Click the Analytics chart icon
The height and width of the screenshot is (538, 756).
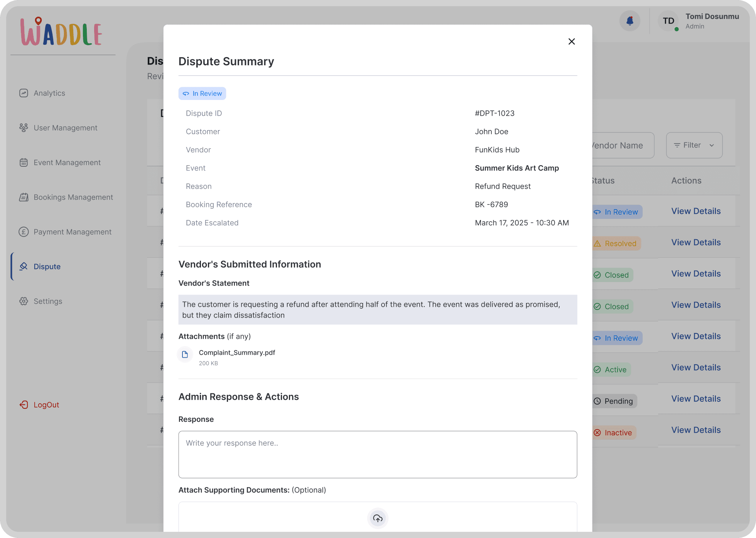(x=24, y=93)
